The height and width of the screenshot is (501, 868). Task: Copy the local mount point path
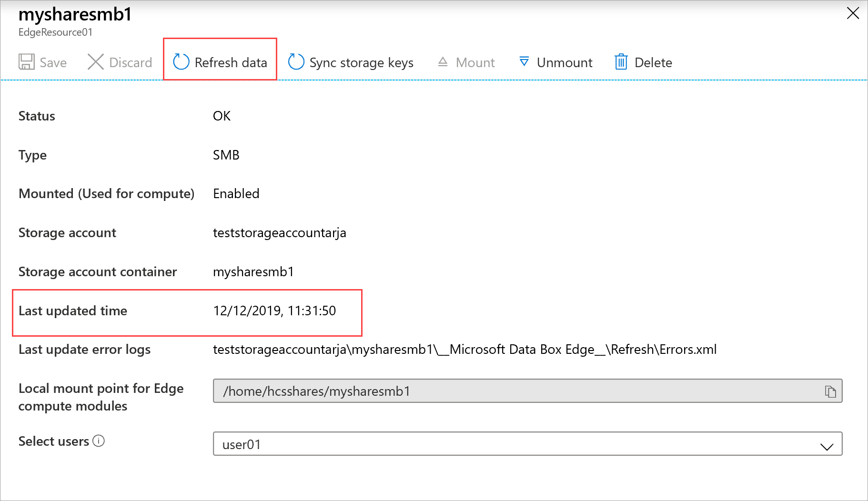tap(831, 391)
